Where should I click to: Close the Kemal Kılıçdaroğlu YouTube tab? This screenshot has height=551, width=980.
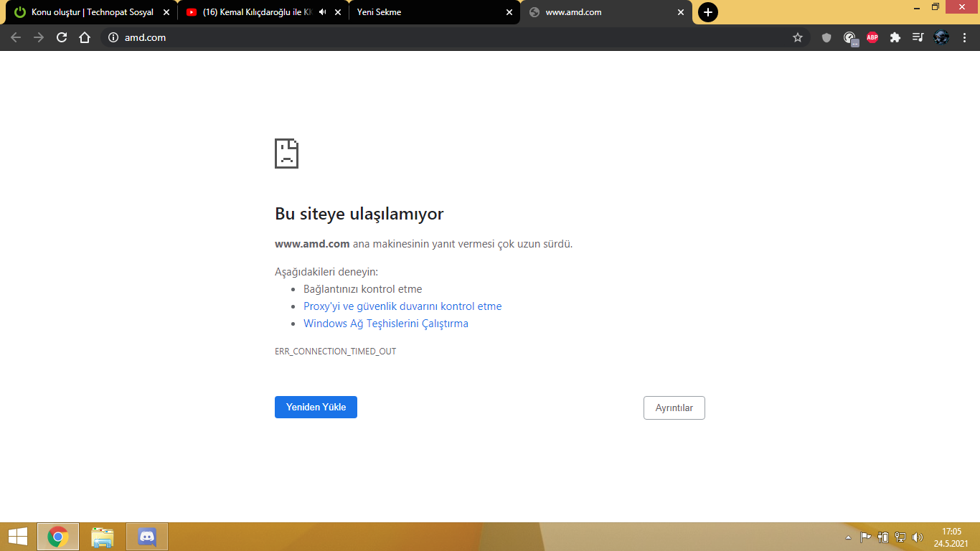coord(338,12)
